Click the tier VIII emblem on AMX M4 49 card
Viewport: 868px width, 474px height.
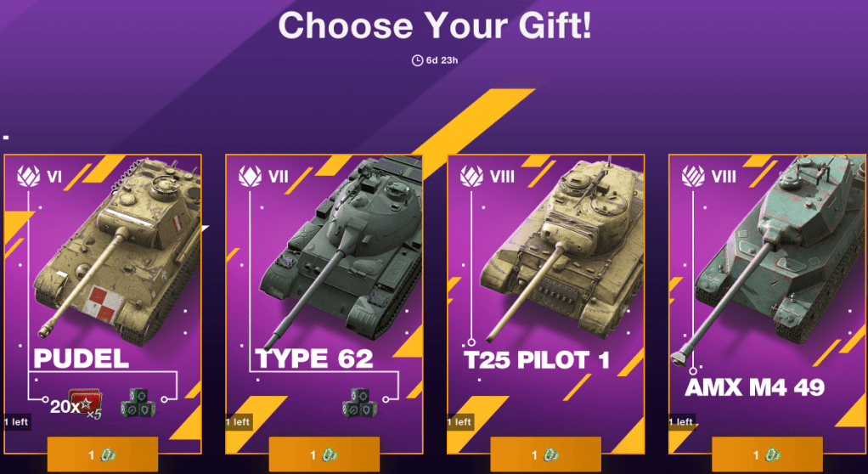693,176
